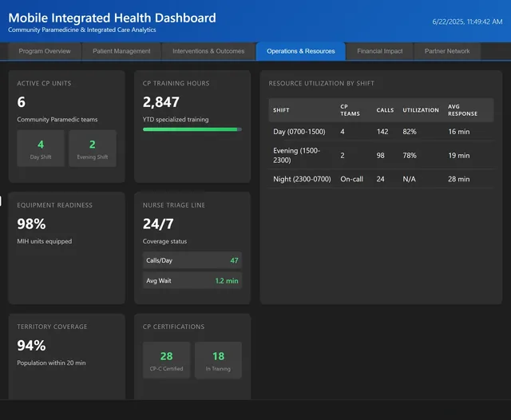Click the CP-C Certified count tile
511x420 pixels.
(166, 360)
